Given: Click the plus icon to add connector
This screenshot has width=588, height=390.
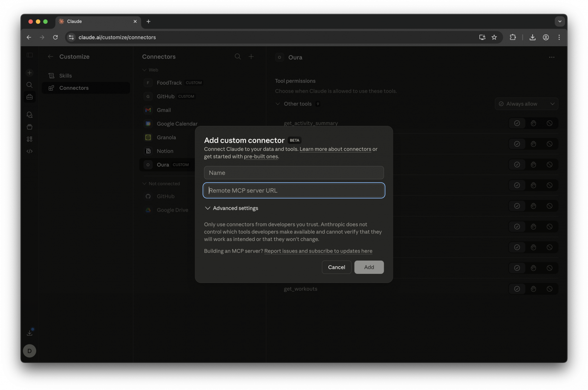Looking at the screenshot, I should pos(251,57).
